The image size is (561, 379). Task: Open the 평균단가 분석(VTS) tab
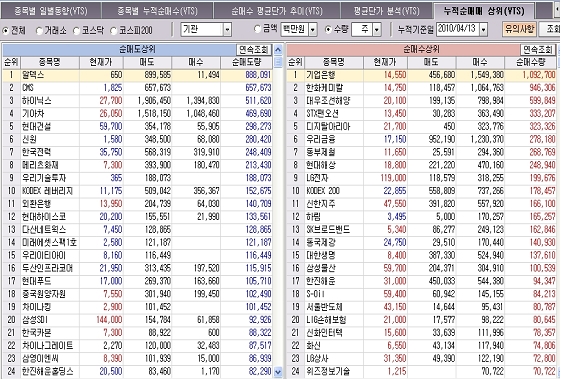point(386,11)
